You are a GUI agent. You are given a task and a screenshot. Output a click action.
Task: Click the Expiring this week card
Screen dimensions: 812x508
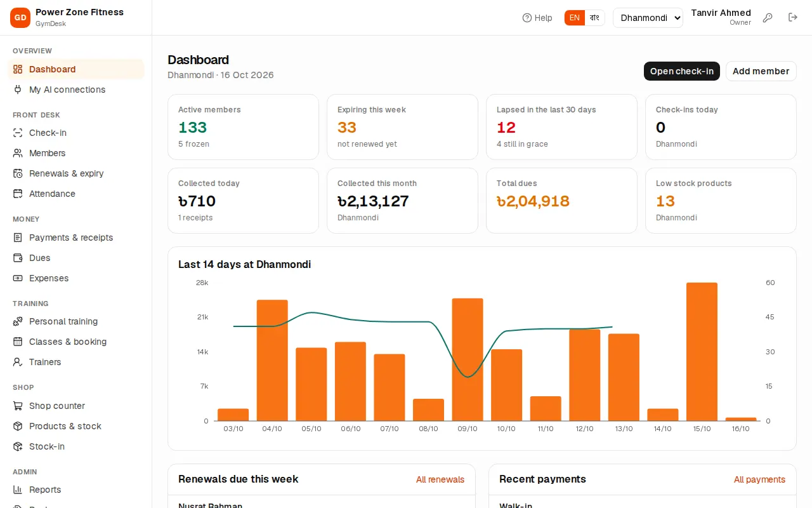[402, 127]
